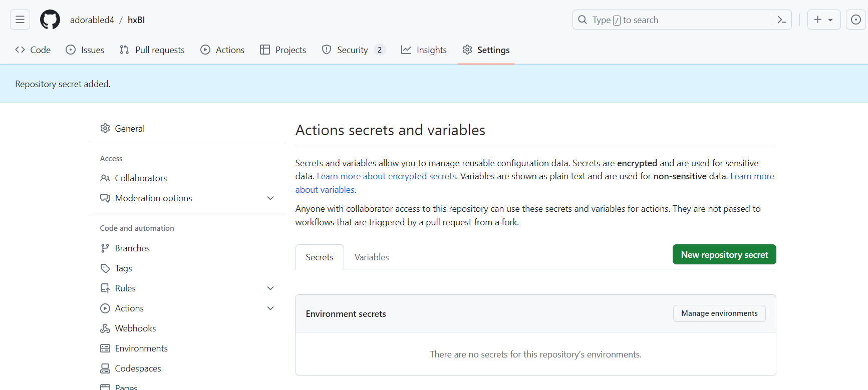
Task: Click the search input field
Action: pos(671,20)
